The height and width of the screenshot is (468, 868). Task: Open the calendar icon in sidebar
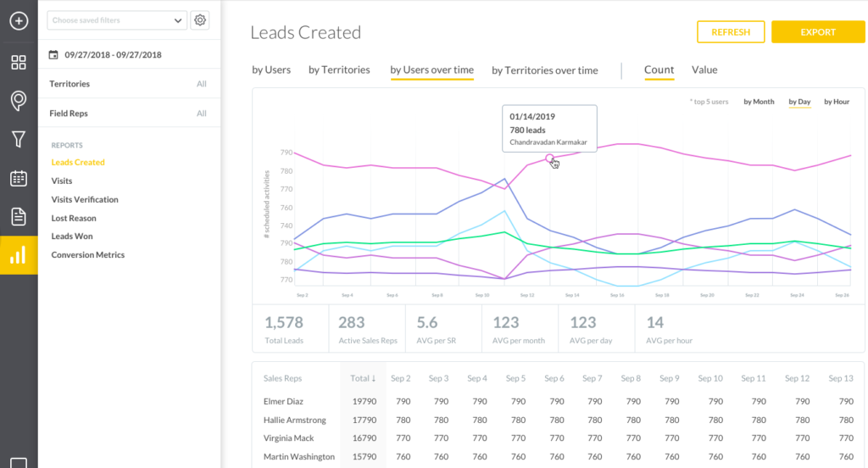(19, 178)
